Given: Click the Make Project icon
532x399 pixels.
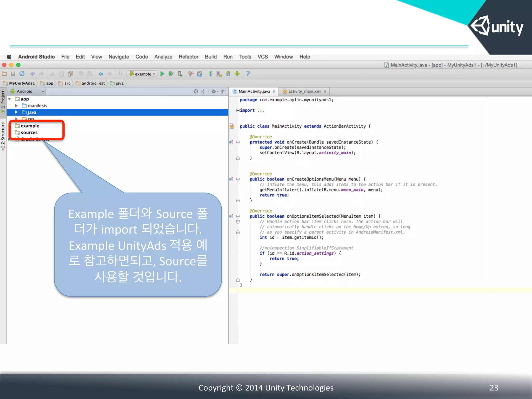Looking at the screenshot, I should (121, 74).
